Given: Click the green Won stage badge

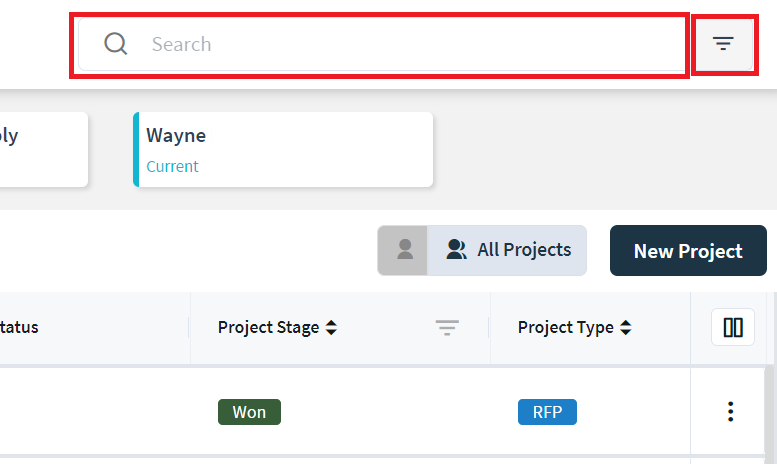Looking at the screenshot, I should [x=249, y=412].
